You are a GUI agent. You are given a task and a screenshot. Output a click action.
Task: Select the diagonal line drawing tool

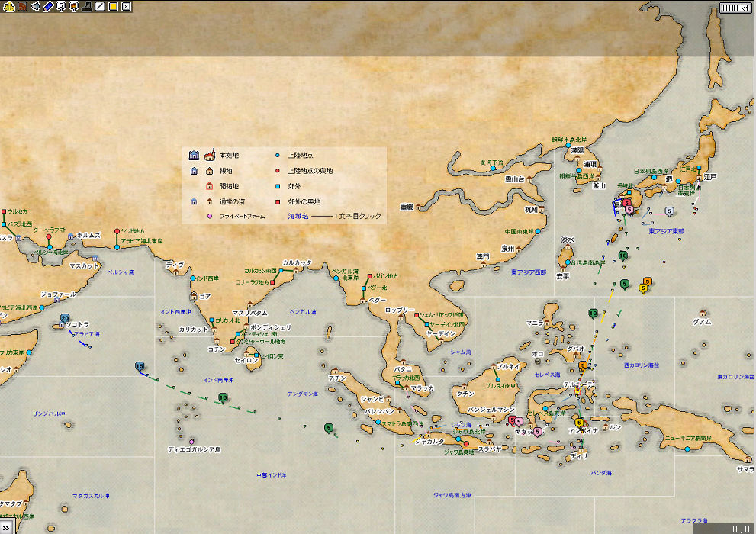(100, 6)
